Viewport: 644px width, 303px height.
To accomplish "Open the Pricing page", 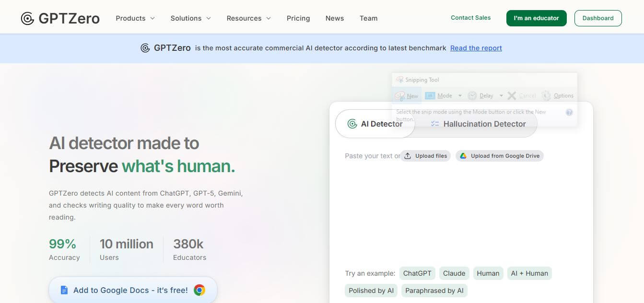I will 298,18.
